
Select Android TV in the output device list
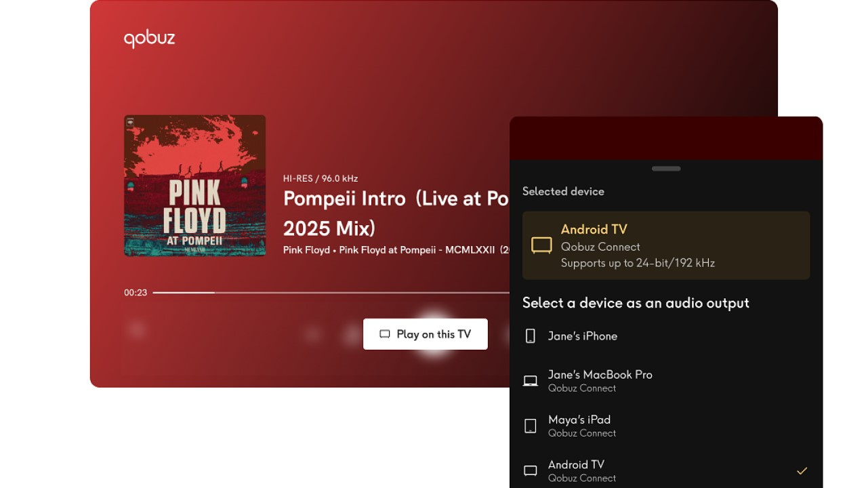click(x=666, y=471)
